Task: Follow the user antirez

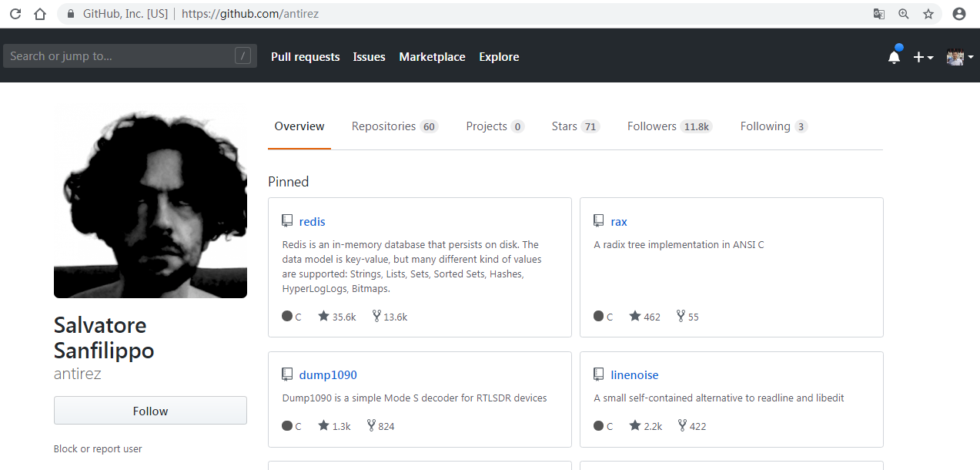Action: 150,411
